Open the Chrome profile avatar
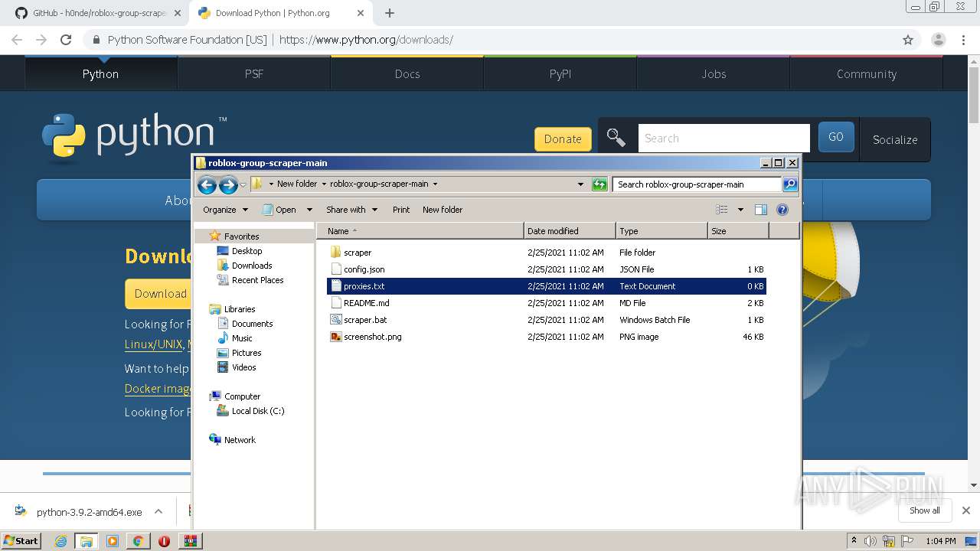Image resolution: width=980 pixels, height=551 pixels. point(938,40)
